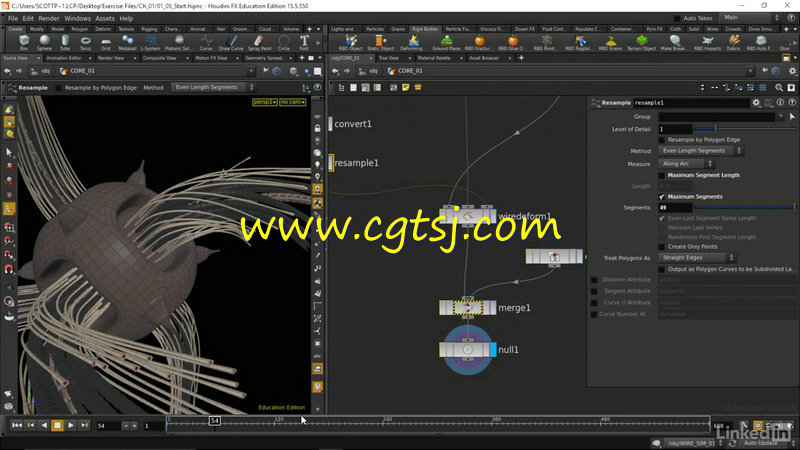Viewport: 800px width, 450px height.
Task: Open the parameter pane gear menu
Action: click(x=756, y=103)
